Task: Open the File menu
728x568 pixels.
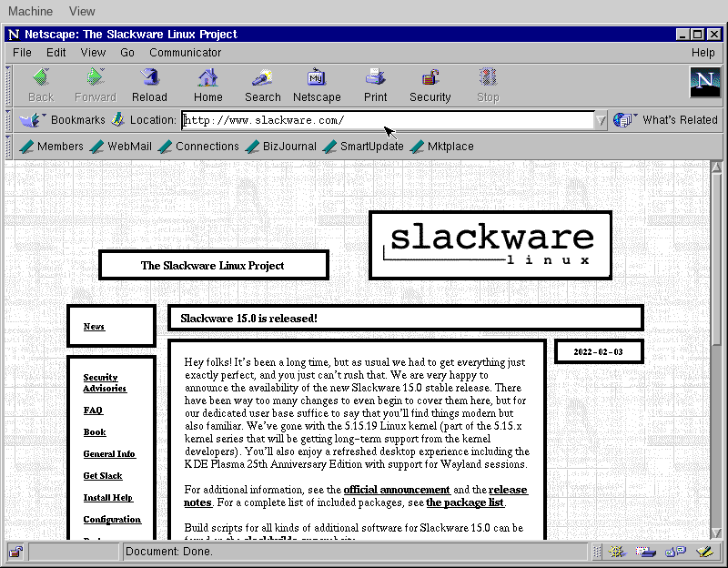Action: (22, 53)
